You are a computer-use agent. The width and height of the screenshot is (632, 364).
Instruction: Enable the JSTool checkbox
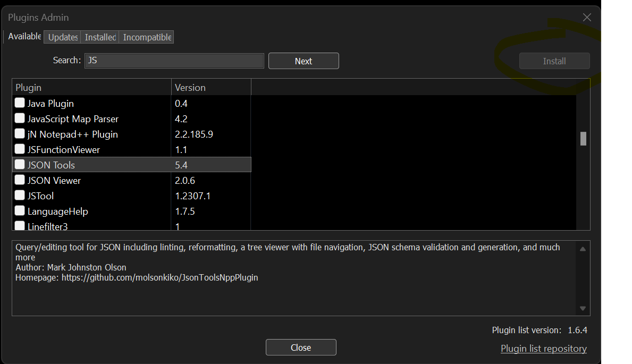pos(19,195)
